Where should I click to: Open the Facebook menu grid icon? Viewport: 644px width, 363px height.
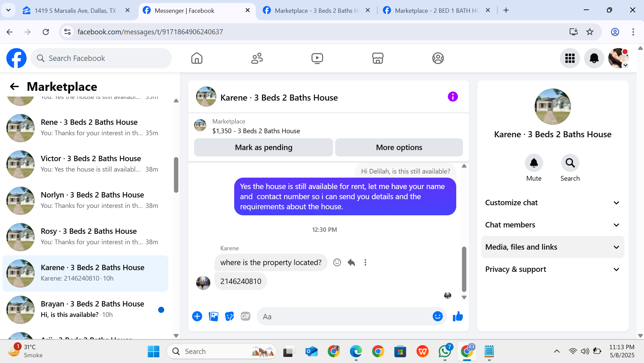(x=570, y=58)
